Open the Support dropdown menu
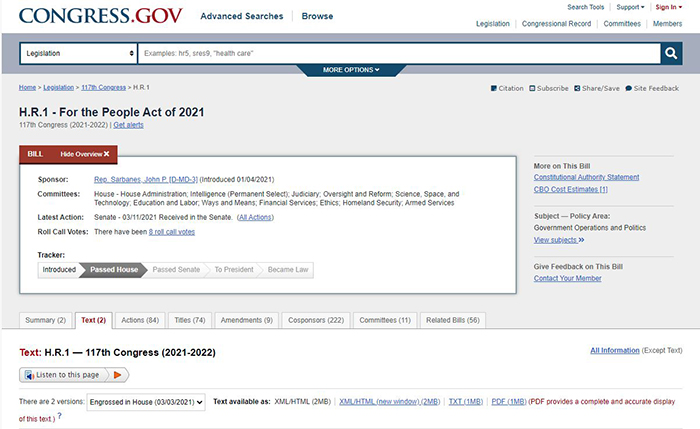700x429 pixels. [630, 7]
